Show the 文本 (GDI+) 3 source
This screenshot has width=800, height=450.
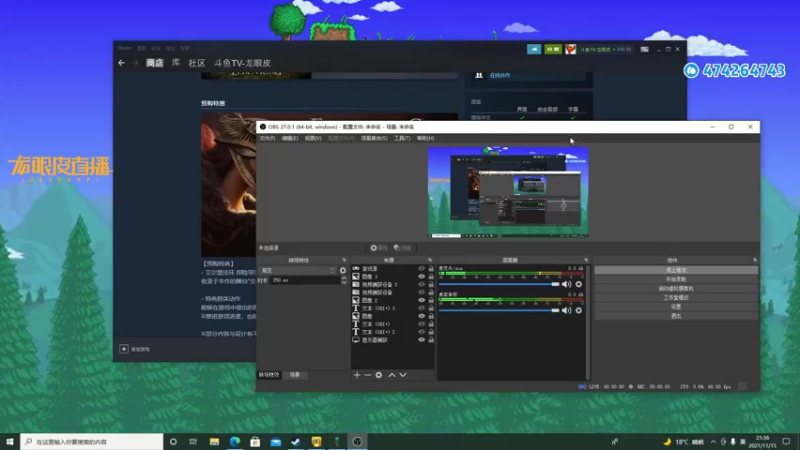[421, 308]
